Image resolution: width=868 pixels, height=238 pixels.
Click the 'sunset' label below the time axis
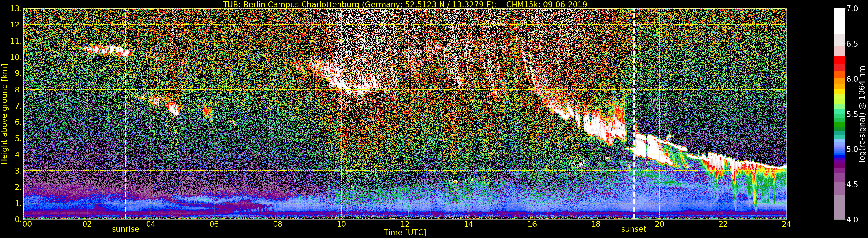pyautogui.click(x=634, y=229)
